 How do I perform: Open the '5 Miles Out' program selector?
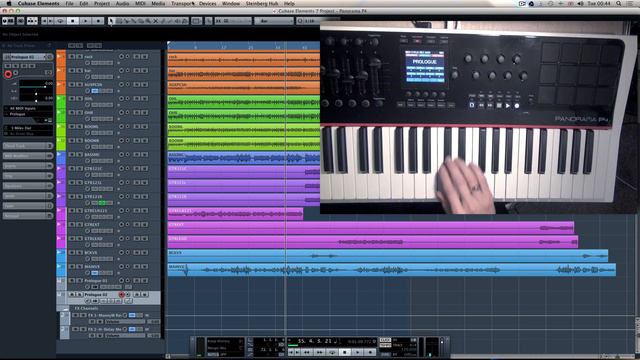(28, 128)
